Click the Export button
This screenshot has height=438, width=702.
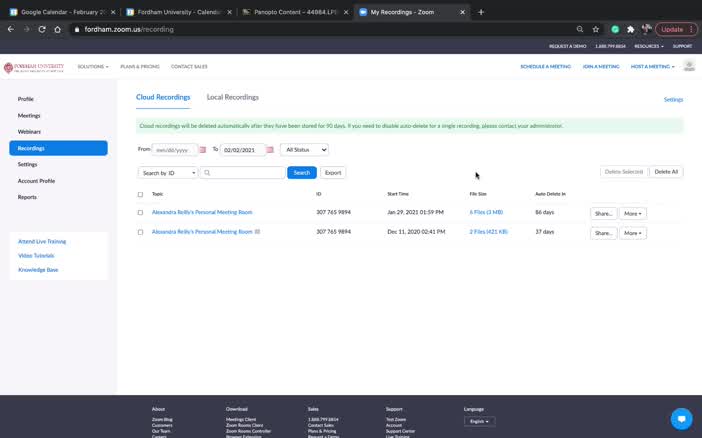[333, 173]
